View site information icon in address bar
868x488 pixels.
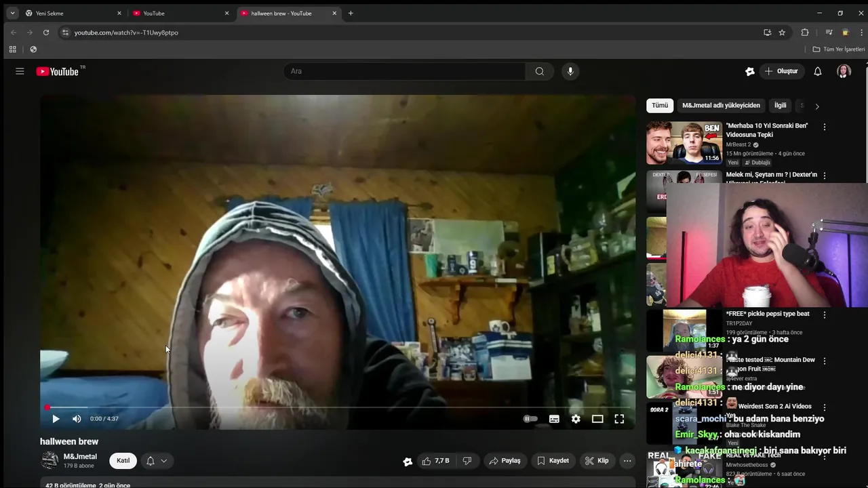click(x=65, y=33)
